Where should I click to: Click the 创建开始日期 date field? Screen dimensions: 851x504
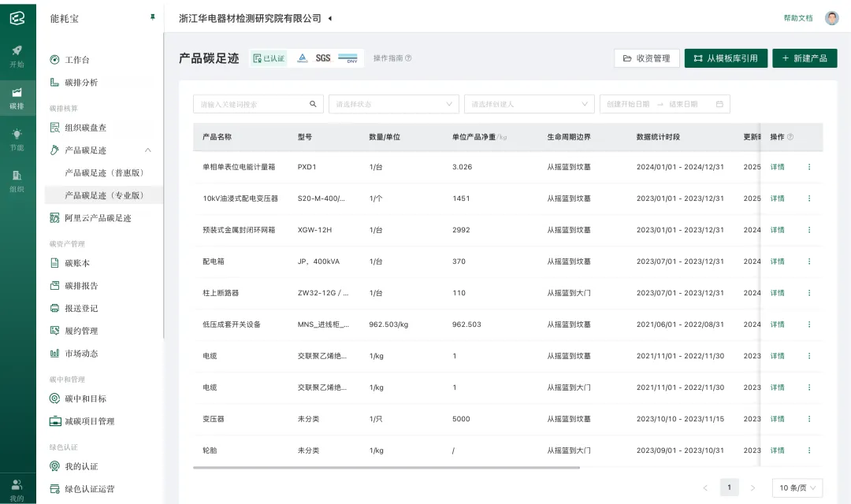click(x=628, y=104)
